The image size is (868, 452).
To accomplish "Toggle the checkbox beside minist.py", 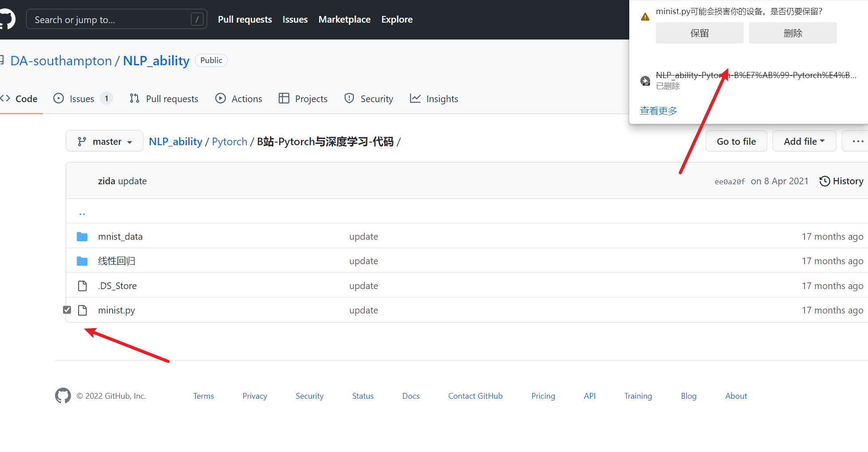I will tap(67, 310).
